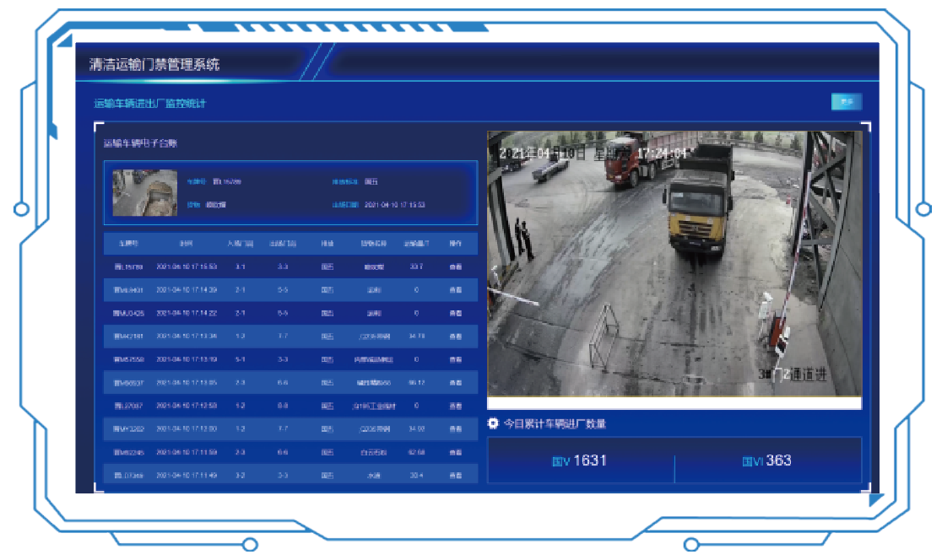Select 查看 on the 17:14:22 row
This screenshot has height=560, width=942.
pyautogui.click(x=456, y=313)
